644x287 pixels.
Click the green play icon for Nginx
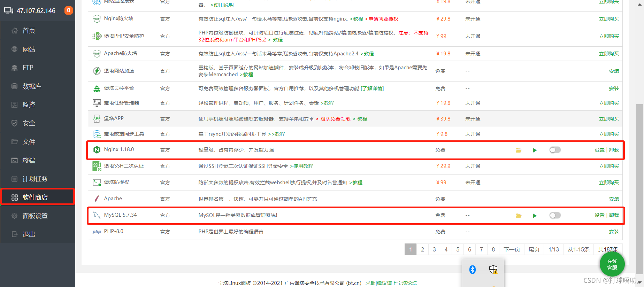535,150
